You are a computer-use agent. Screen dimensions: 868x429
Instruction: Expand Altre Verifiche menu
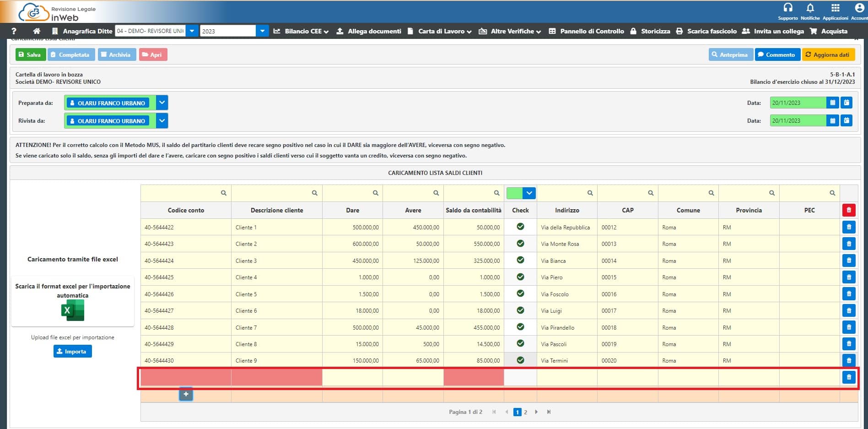510,31
